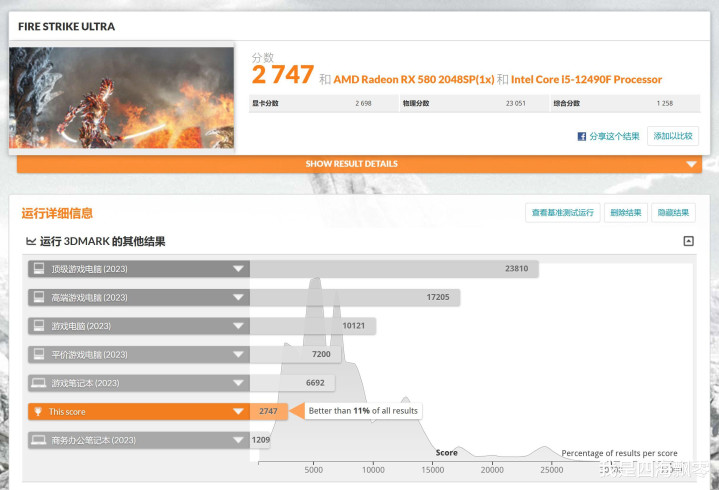
Task: Collapse the 3DMARK other results section
Action: [x=688, y=241]
